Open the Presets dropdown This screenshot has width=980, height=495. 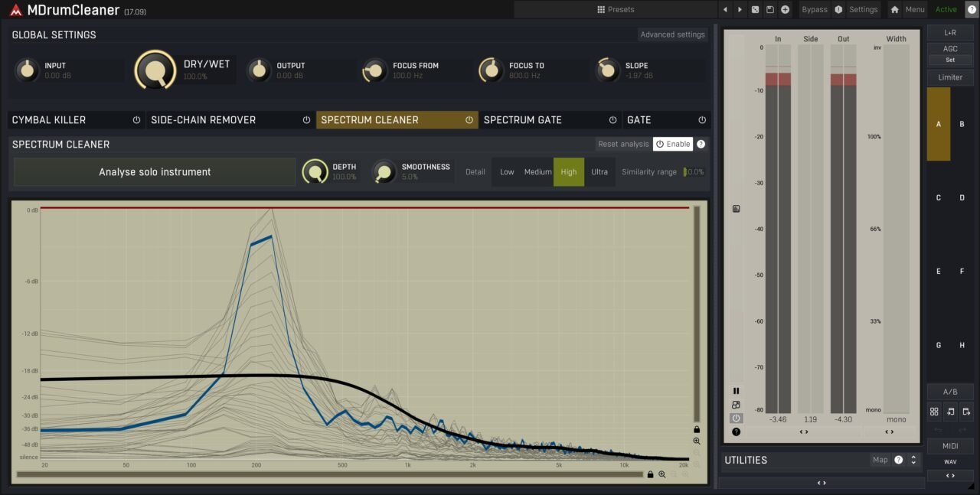click(616, 9)
